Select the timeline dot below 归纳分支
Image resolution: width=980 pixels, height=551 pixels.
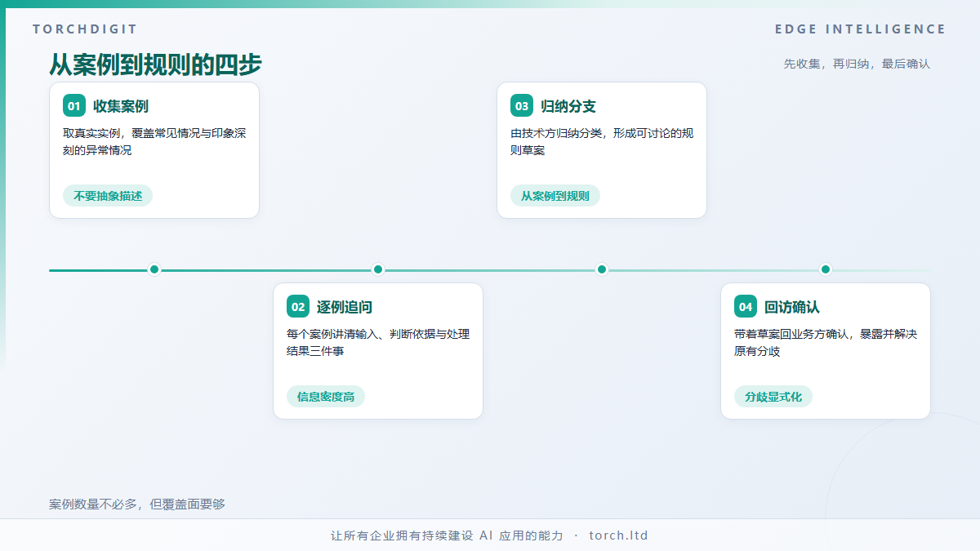click(602, 269)
